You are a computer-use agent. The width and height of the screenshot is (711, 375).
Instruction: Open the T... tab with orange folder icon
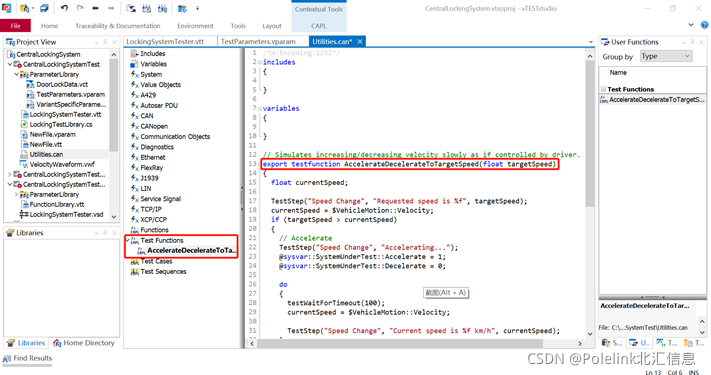pyautogui.click(x=695, y=343)
